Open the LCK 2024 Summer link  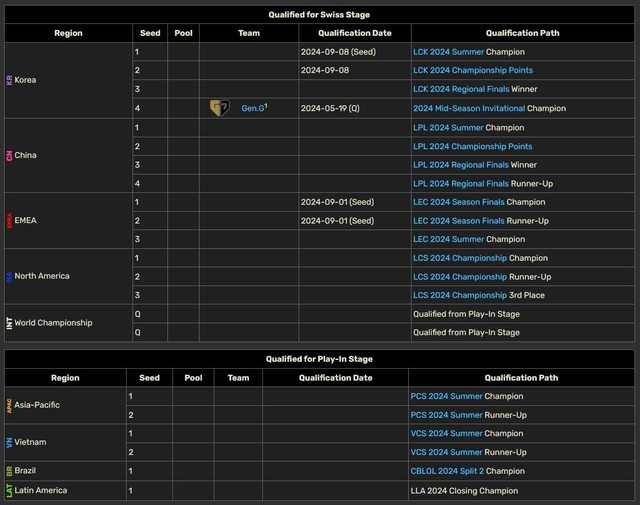tap(448, 51)
